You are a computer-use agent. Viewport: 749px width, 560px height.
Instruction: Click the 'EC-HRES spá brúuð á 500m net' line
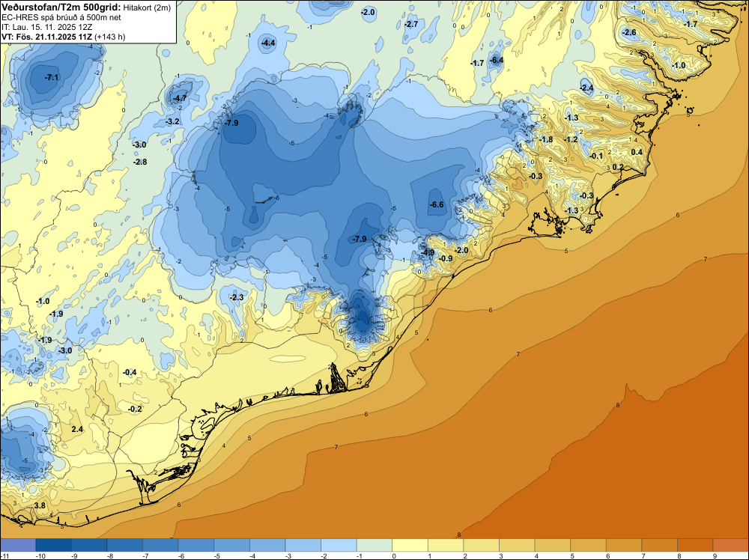[x=61, y=17]
